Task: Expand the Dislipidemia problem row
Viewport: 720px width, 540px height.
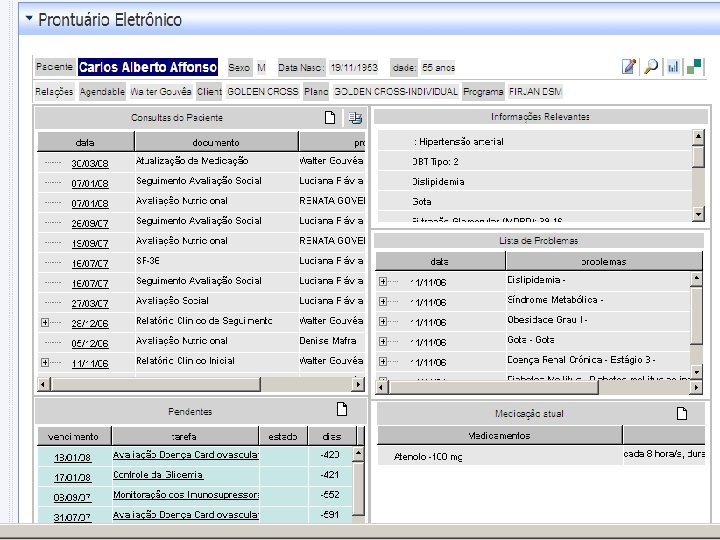Action: [x=383, y=281]
